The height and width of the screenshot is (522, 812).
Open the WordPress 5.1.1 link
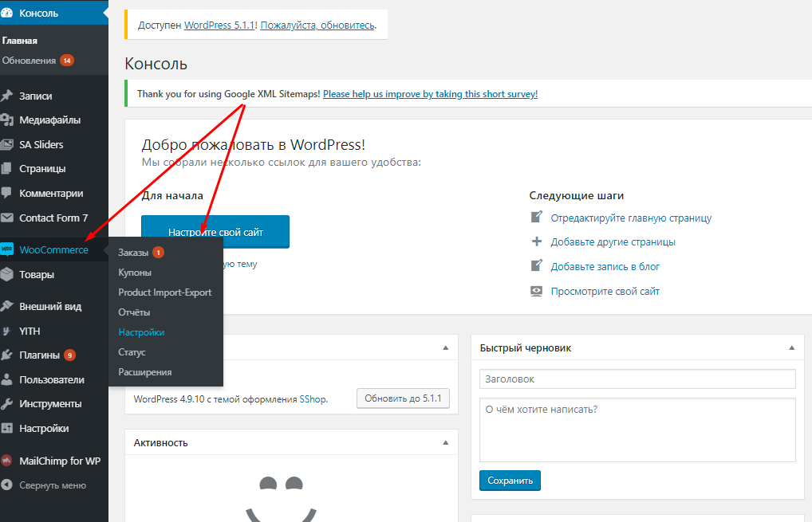219,25
